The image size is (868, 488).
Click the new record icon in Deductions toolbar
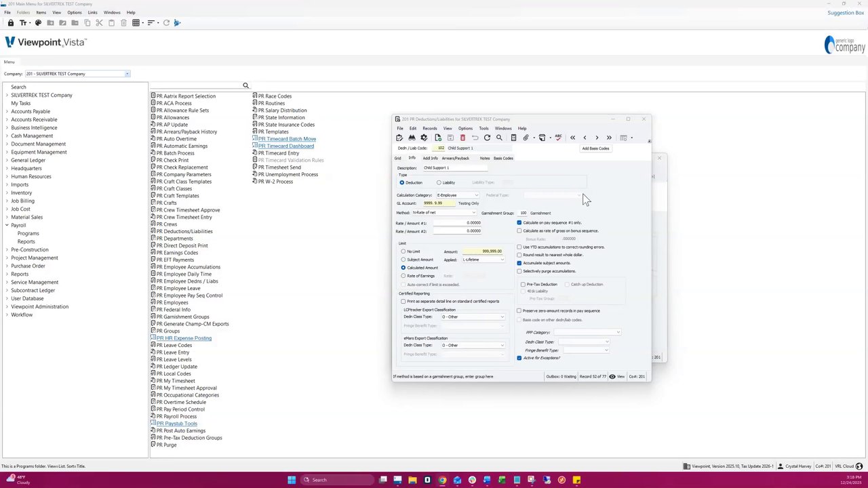[x=438, y=138]
